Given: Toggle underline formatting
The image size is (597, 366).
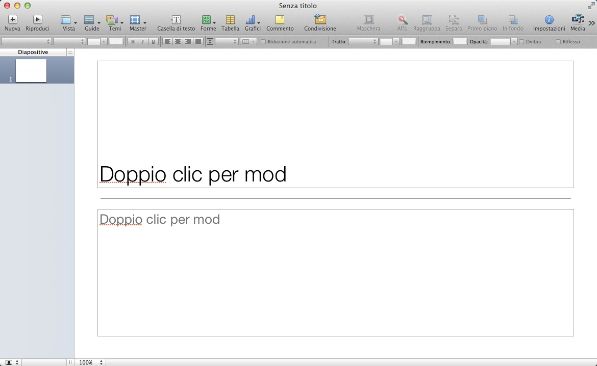Looking at the screenshot, I should point(153,42).
